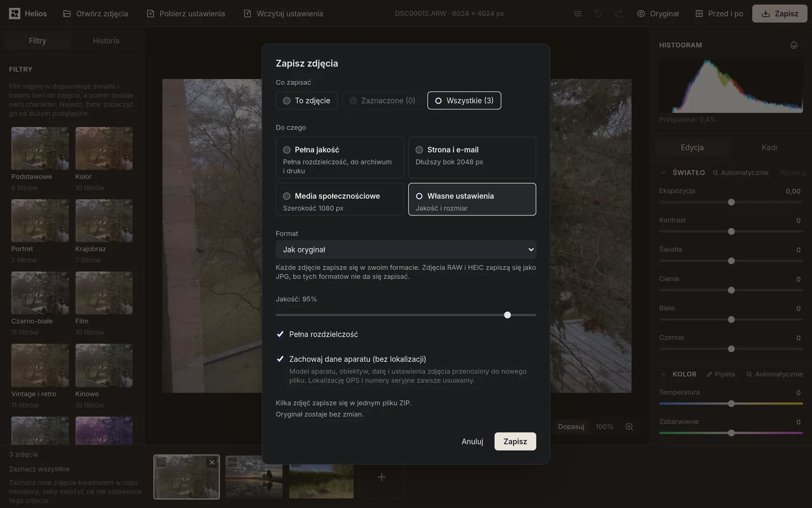Click the Jakość 95% slider handle
812x508 pixels.
pyautogui.click(x=507, y=315)
